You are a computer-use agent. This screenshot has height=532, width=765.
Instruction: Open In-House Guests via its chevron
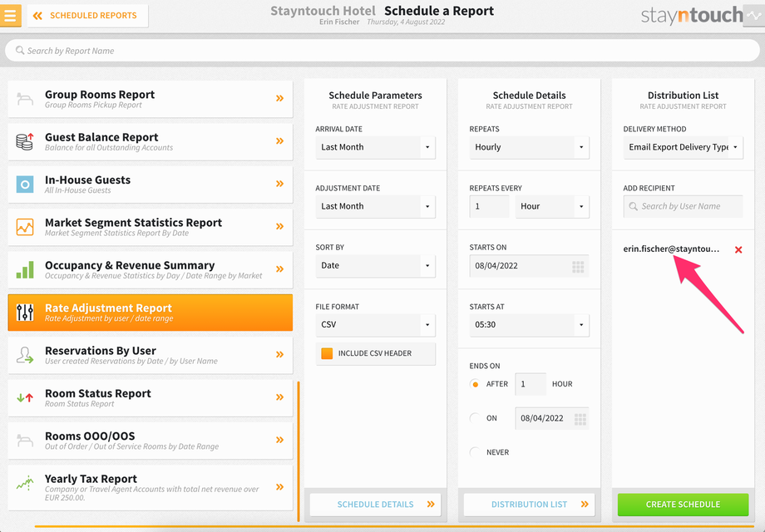pos(279,184)
